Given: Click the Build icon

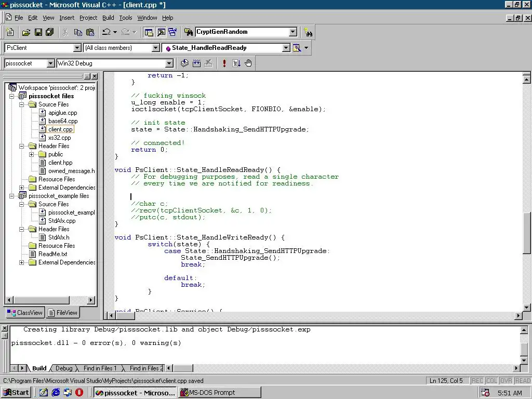Looking at the screenshot, I should [x=196, y=63].
